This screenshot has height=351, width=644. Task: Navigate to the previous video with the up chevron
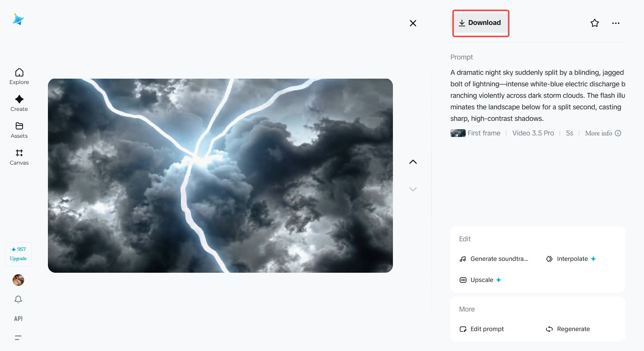click(x=413, y=161)
